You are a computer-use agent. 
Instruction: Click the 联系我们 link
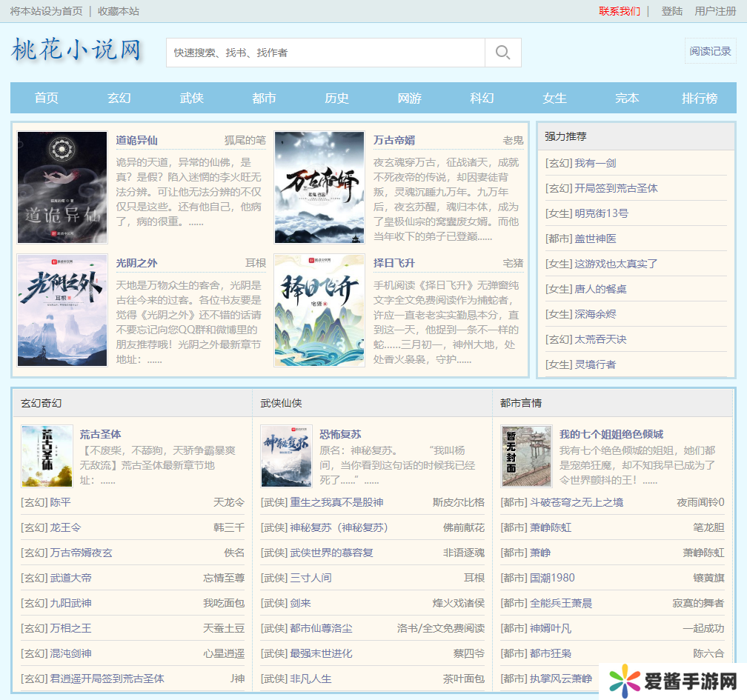point(620,11)
